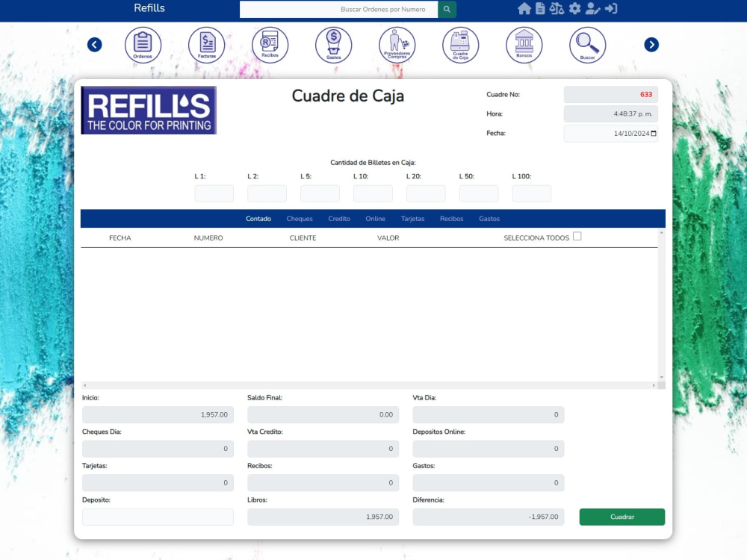Click the table horizontal scrollbar
Screen dimensions: 747x560
click(369, 385)
